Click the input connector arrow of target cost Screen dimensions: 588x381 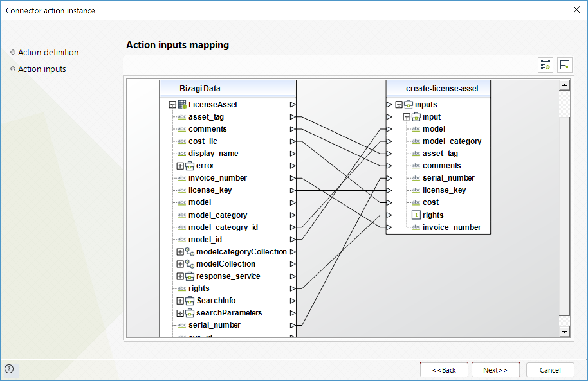click(x=389, y=203)
